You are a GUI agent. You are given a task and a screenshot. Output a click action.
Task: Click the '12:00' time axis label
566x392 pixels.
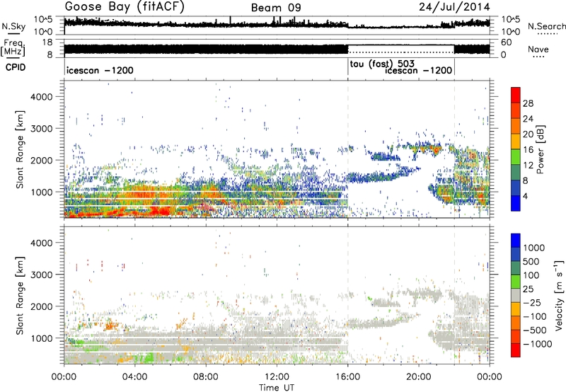[277, 376]
